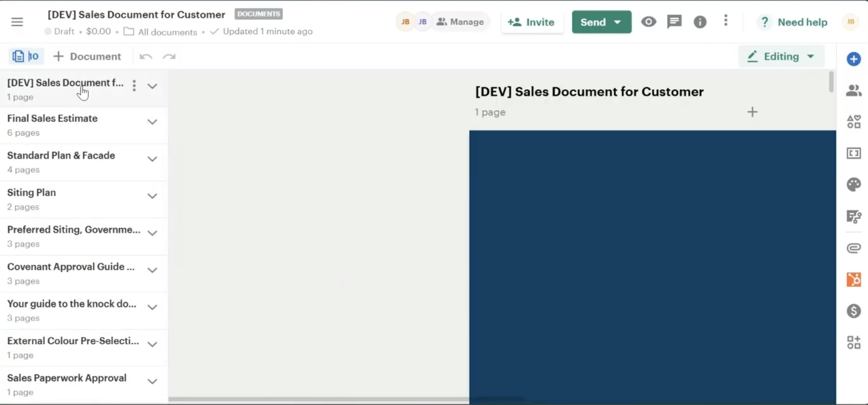Click the undo arrow
868x405 pixels.
[x=146, y=57]
